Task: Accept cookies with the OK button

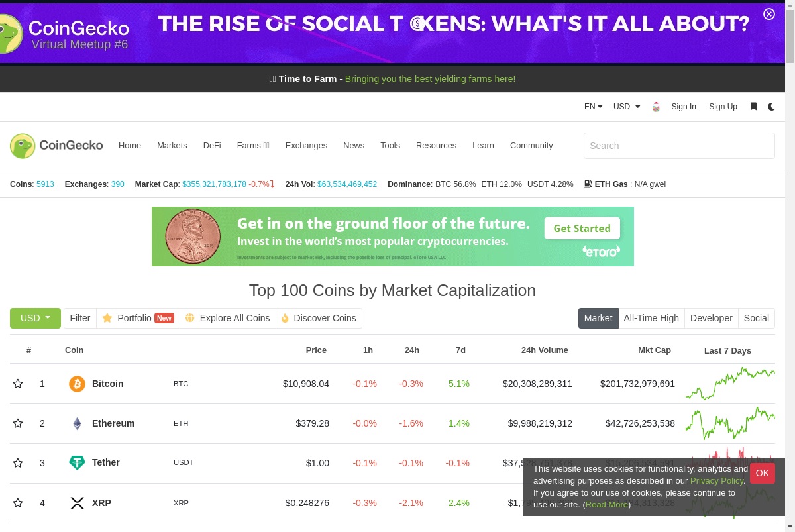Action: click(x=762, y=473)
